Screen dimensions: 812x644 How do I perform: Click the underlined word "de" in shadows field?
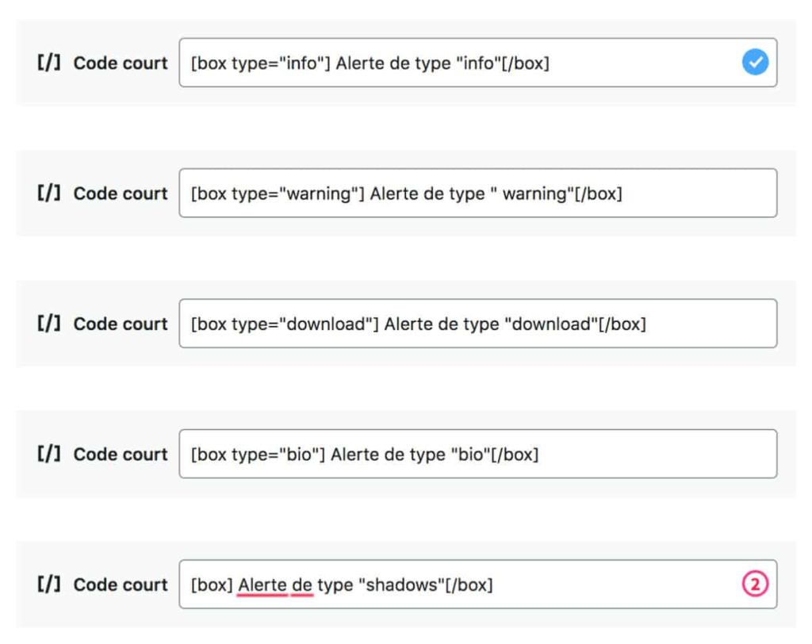[x=302, y=585]
